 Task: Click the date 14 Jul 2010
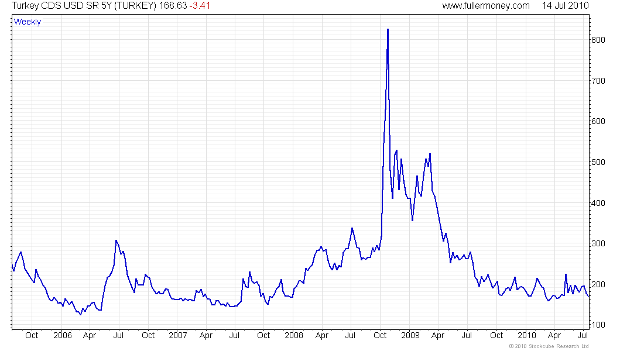pyautogui.click(x=565, y=6)
